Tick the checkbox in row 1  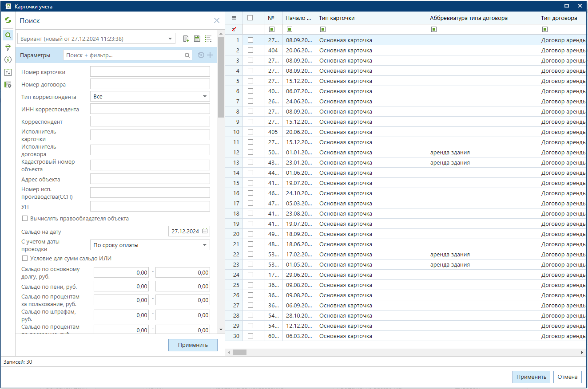point(250,40)
